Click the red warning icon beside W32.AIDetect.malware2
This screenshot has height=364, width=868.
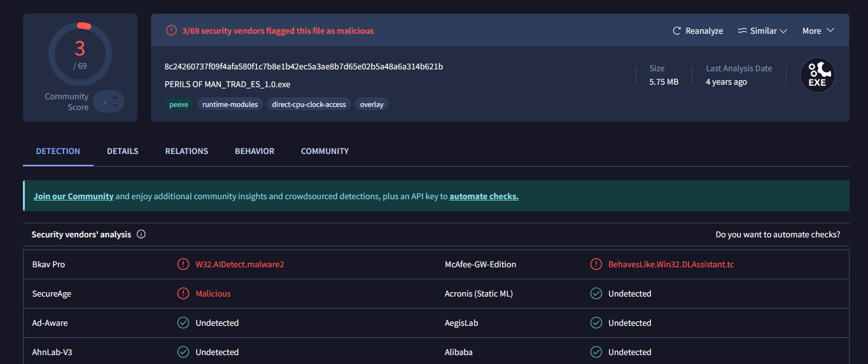[183, 264]
